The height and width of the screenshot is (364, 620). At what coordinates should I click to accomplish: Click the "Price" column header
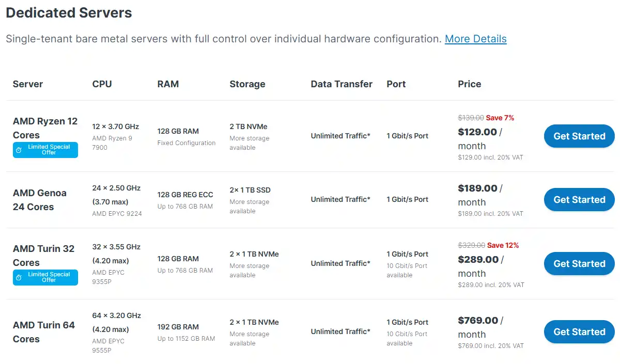[469, 84]
